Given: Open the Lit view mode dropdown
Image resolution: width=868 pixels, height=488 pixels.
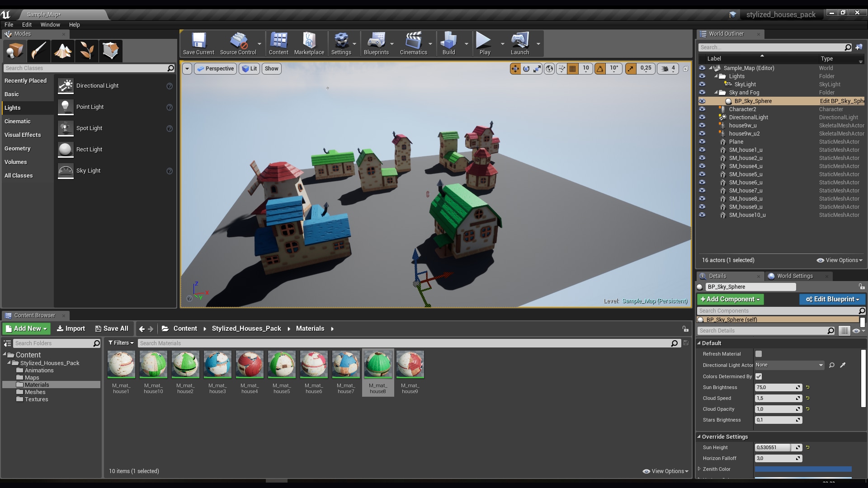Looking at the screenshot, I should click(x=249, y=69).
